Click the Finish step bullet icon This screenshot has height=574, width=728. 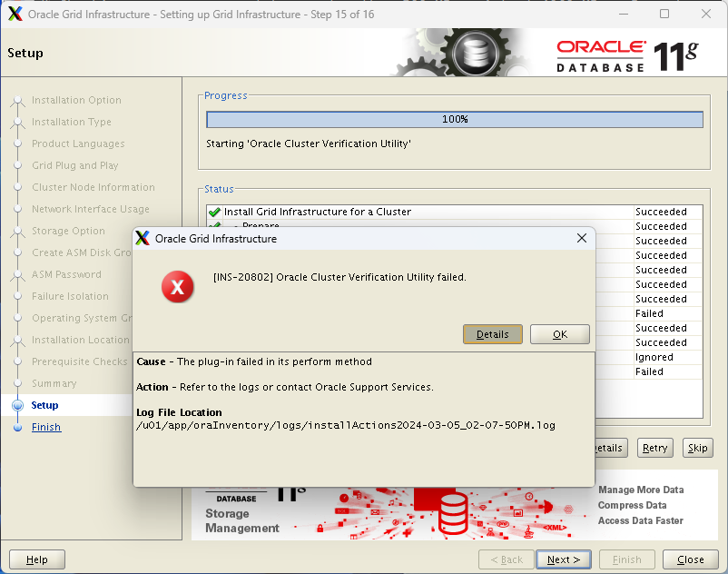click(x=17, y=427)
